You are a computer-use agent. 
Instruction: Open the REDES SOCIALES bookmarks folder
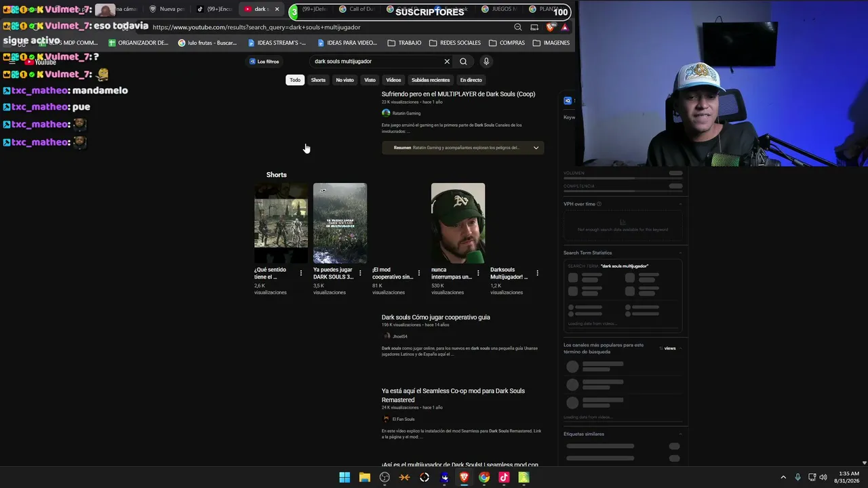(x=454, y=43)
